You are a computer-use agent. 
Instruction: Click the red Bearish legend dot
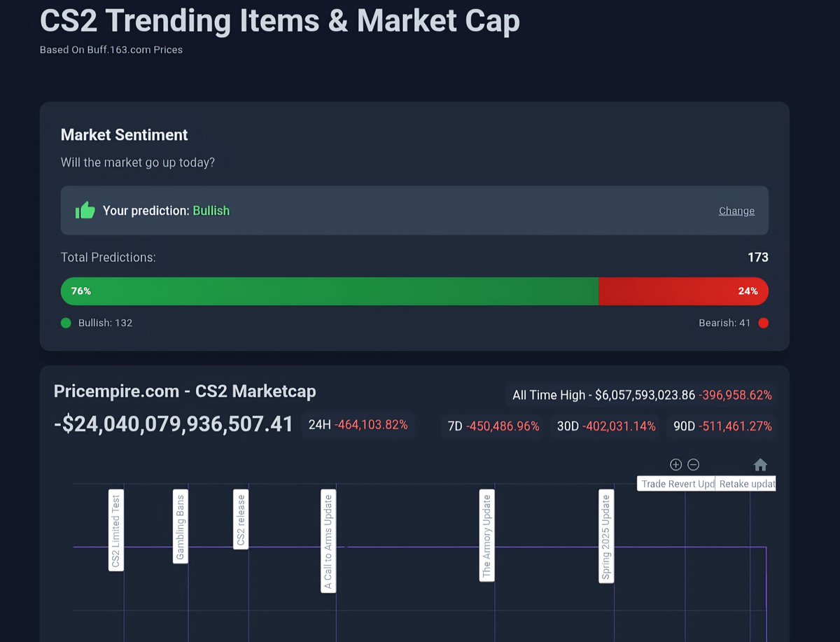click(x=763, y=323)
